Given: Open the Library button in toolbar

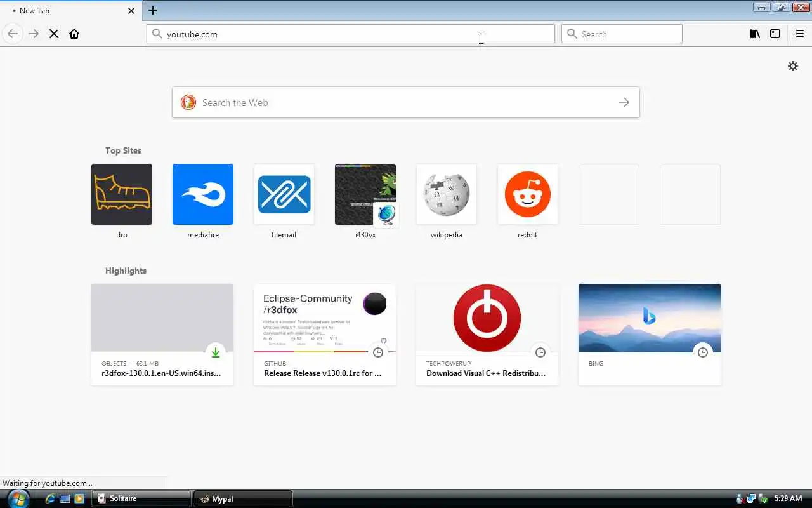Looking at the screenshot, I should [x=755, y=34].
